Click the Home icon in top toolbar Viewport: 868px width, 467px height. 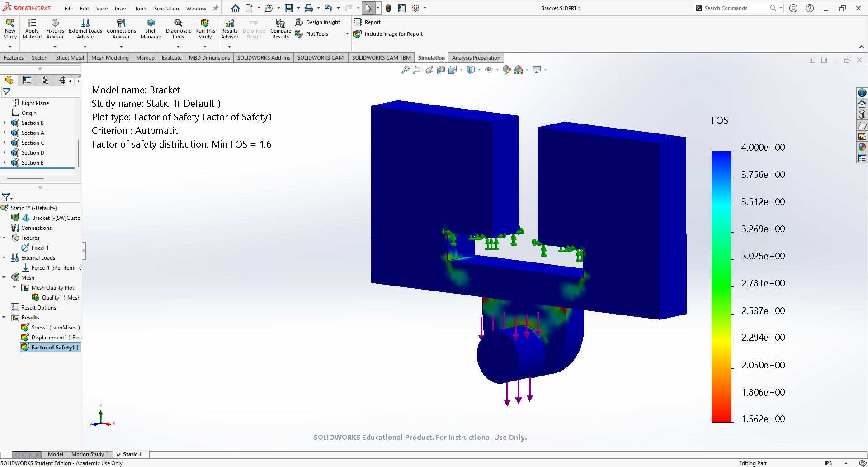tap(236, 8)
